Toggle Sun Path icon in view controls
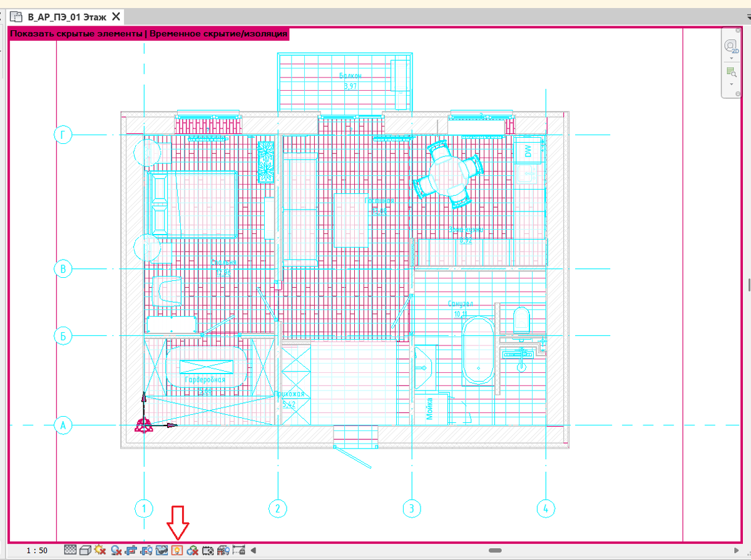Screen dimensions: 751x560 point(100,550)
